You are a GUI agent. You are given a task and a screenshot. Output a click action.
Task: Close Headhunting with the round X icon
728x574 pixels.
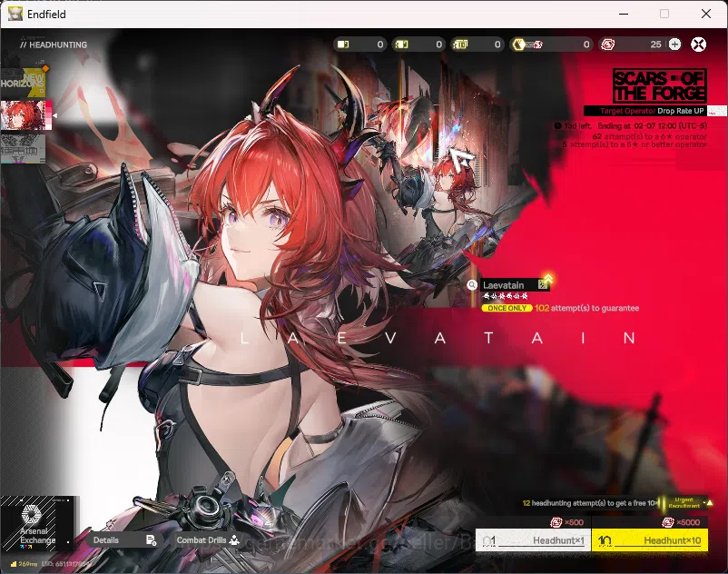(698, 45)
